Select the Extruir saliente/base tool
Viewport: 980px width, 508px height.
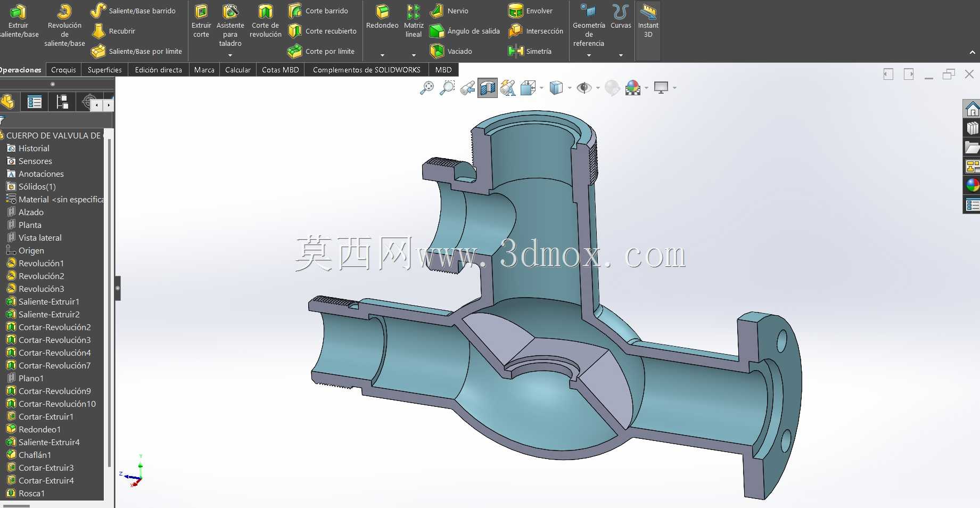(x=19, y=21)
